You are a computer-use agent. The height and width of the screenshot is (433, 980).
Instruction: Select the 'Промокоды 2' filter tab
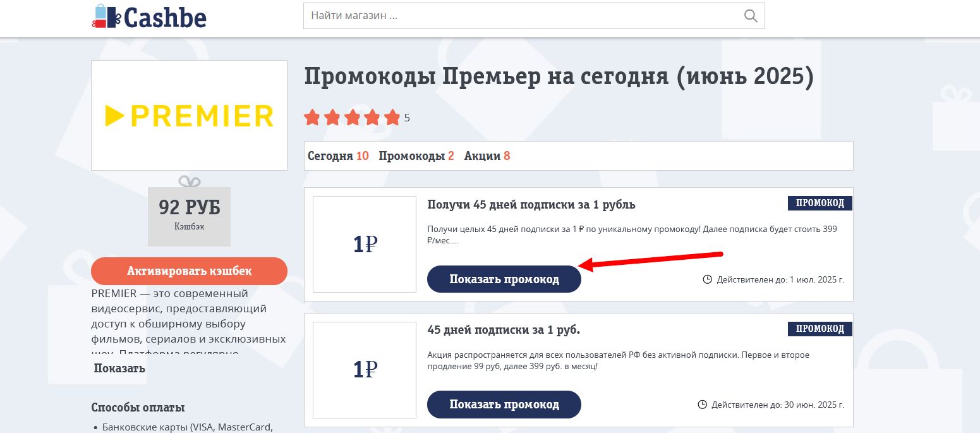[x=416, y=156]
